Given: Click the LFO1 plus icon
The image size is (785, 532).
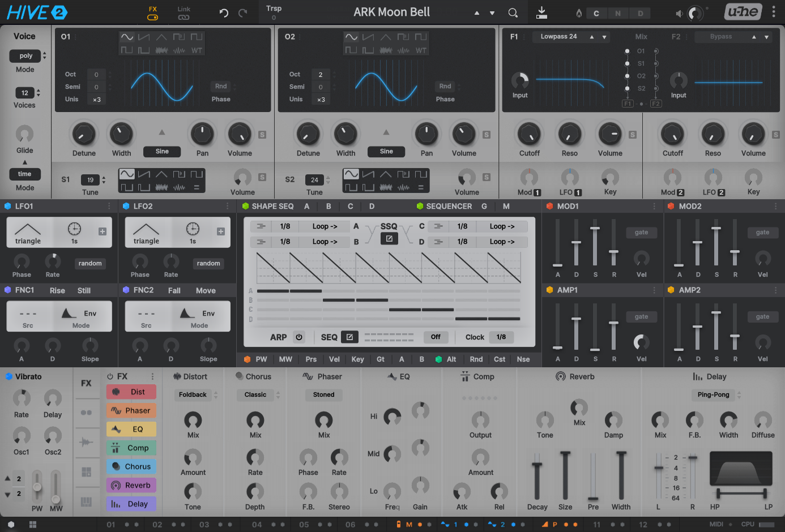Looking at the screenshot, I should click(103, 231).
